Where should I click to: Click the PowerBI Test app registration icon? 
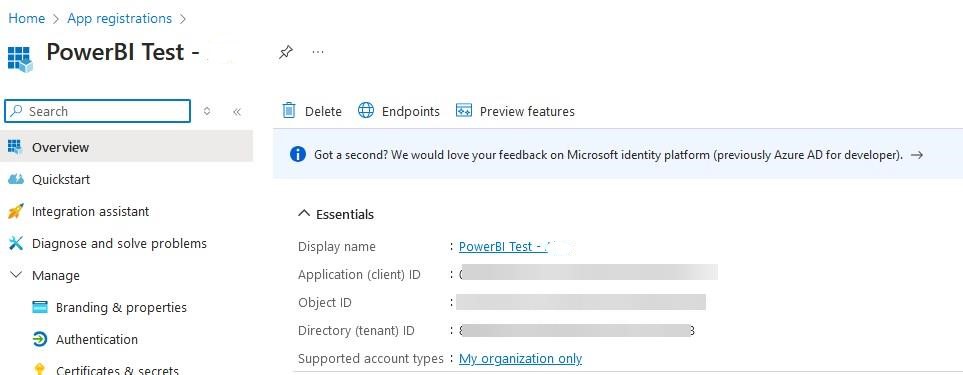[20, 60]
